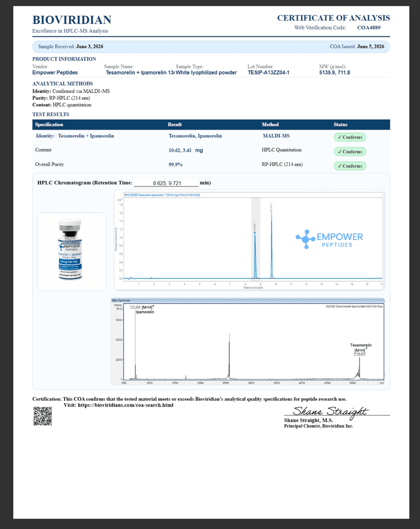This screenshot has height=529, width=420.
Task: Click the purity result 99.9%
Action: click(x=176, y=164)
